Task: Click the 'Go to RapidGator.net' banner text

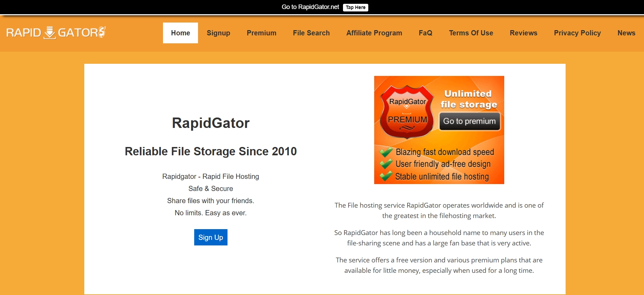Action: [310, 7]
